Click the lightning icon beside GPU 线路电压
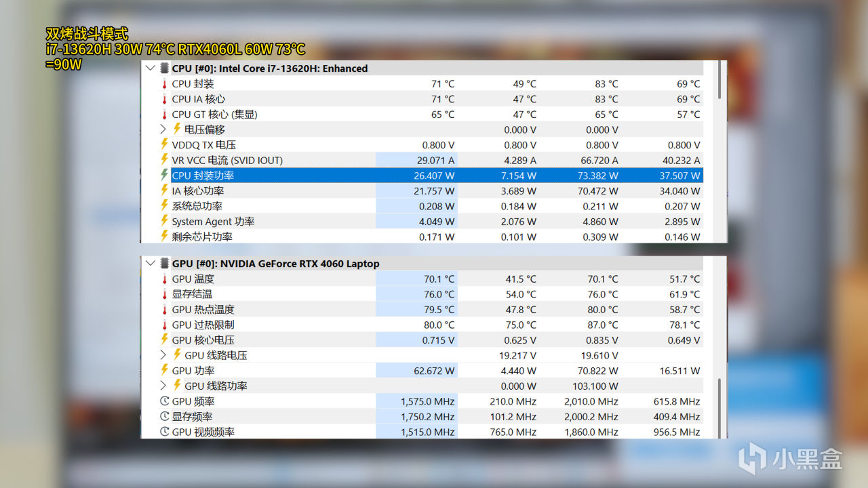Screen dimensions: 868x488 (177, 354)
